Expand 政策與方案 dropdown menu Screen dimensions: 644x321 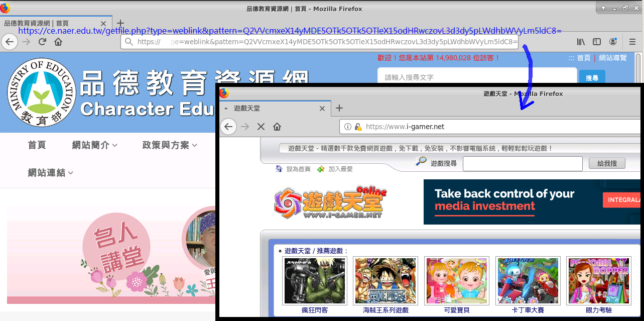click(170, 145)
